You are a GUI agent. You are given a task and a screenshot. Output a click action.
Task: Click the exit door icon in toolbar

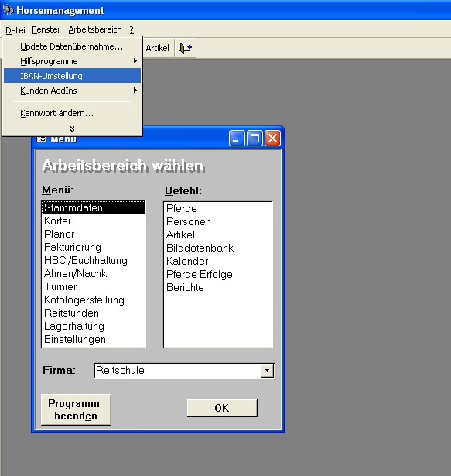coord(186,48)
